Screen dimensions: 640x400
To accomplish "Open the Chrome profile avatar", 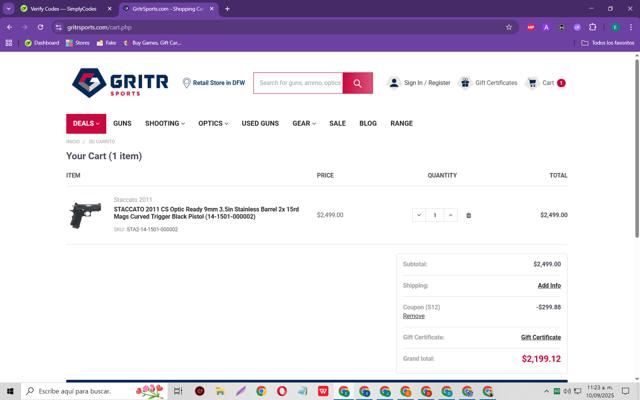I will click(x=615, y=27).
